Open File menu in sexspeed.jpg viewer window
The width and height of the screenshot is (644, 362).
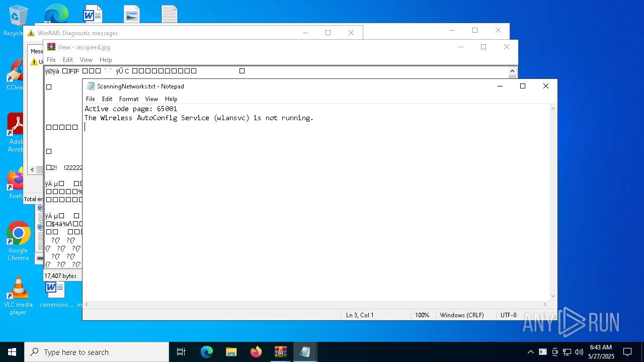(x=51, y=60)
